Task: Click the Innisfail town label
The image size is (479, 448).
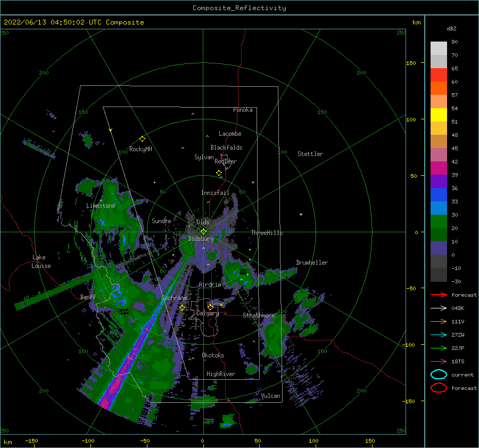Action: [x=215, y=193]
